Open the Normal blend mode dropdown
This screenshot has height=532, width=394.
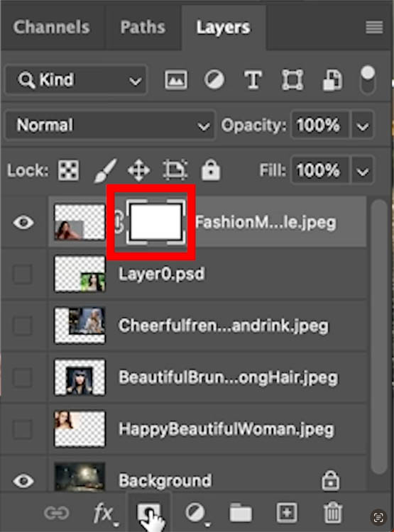click(x=110, y=125)
